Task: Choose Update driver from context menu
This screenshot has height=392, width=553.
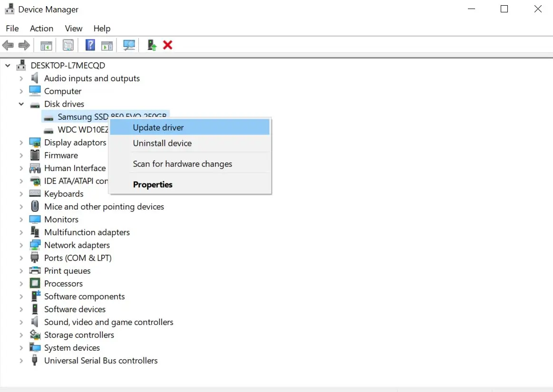Action: (x=190, y=127)
